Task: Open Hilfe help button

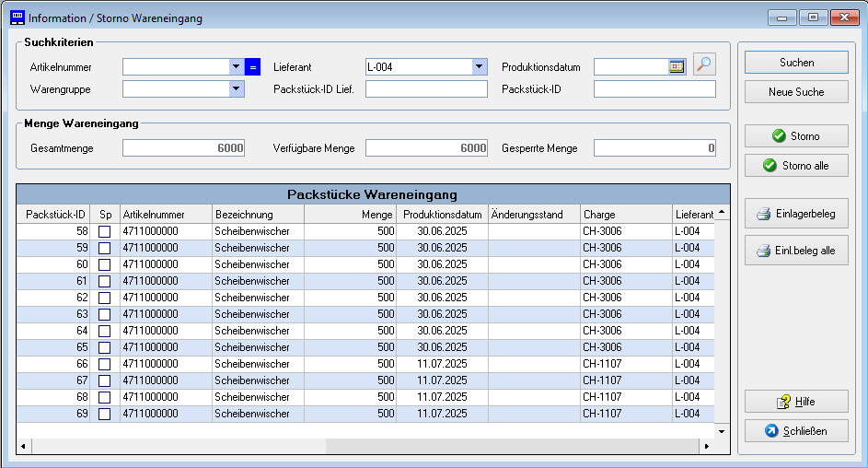Action: [x=796, y=402]
